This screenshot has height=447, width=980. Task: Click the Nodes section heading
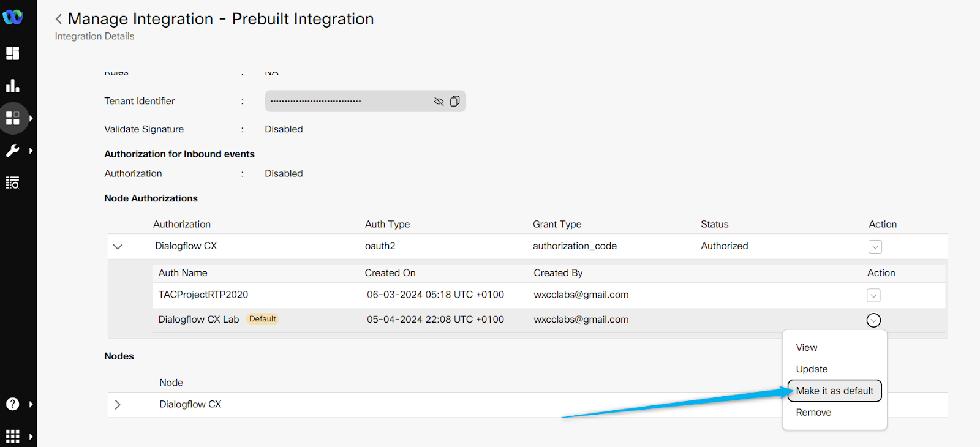[x=119, y=356]
